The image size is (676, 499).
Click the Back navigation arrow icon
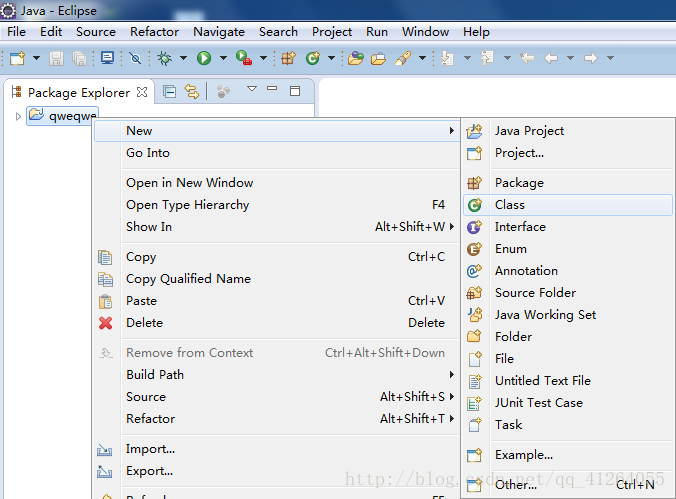click(x=551, y=58)
